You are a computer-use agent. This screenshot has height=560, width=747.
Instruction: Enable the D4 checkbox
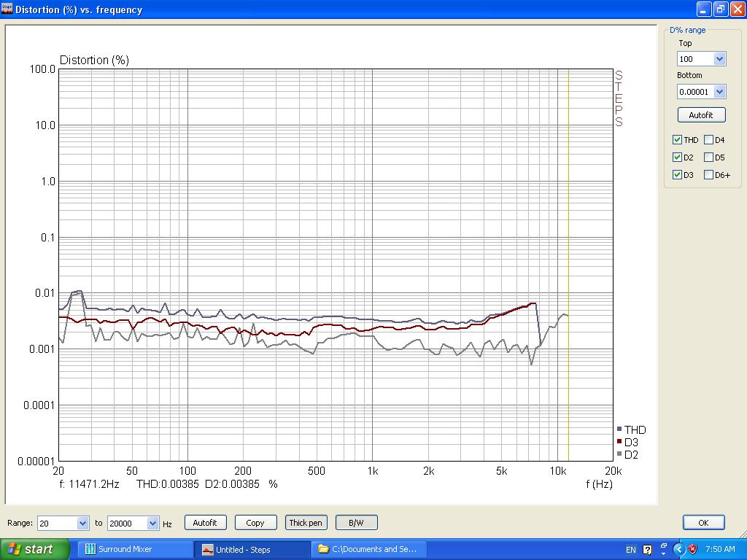coord(708,139)
